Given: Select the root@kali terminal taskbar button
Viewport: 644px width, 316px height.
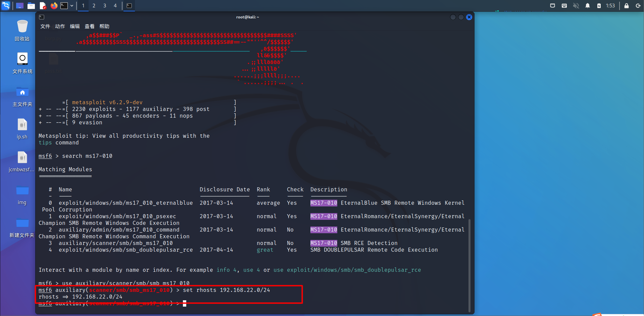Looking at the screenshot, I should point(129,6).
